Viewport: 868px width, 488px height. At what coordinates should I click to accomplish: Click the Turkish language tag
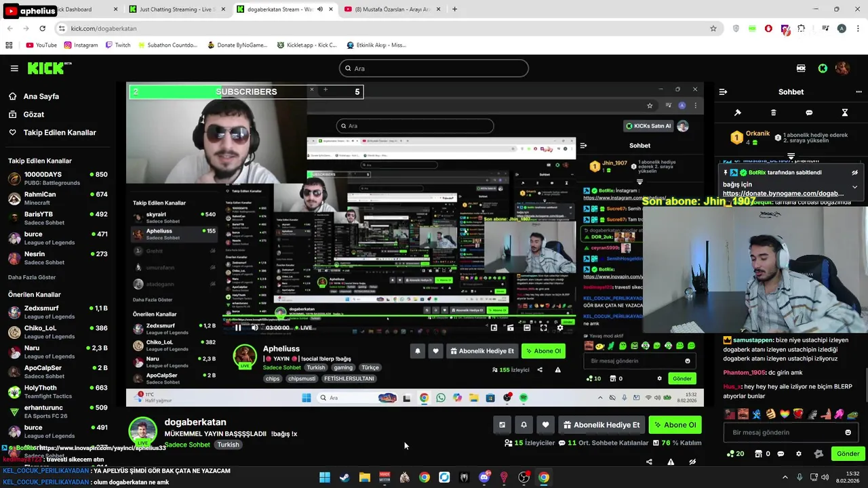[228, 445]
